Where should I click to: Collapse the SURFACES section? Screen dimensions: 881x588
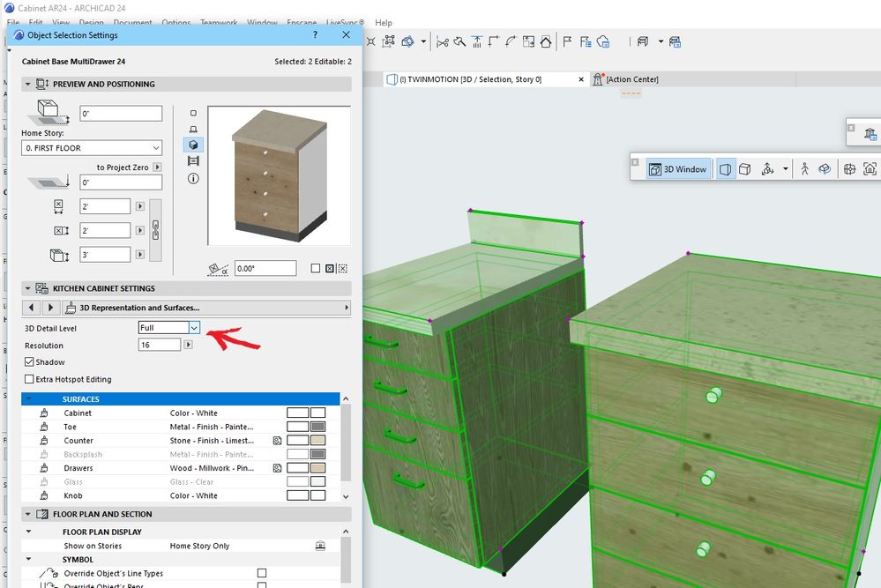pyautogui.click(x=27, y=398)
